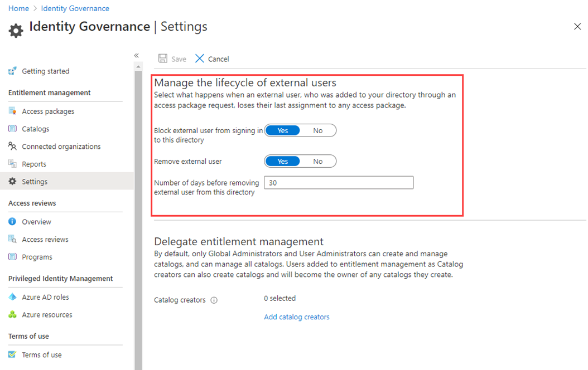The width and height of the screenshot is (588, 370).
Task: Click Add catalog creators
Action: pos(296,316)
